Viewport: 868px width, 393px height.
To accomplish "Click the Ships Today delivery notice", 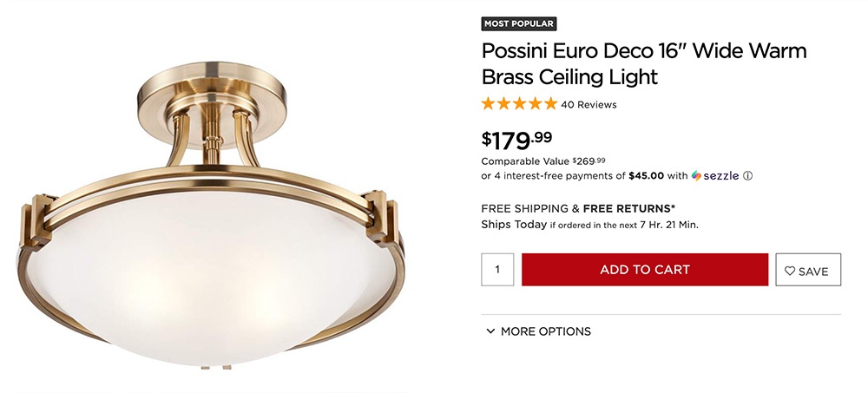I will coord(589,225).
